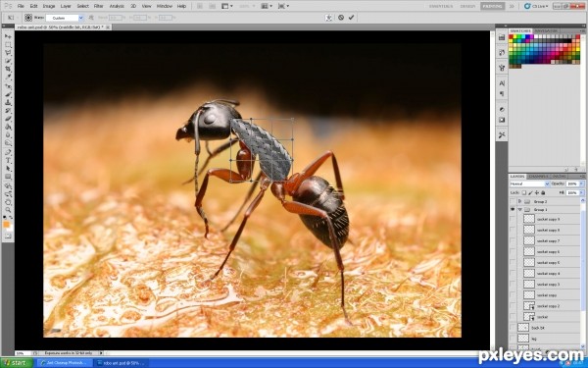This screenshot has width=588, height=368.
Task: Select the 3D Camera Rotate tool
Action: coord(8,194)
